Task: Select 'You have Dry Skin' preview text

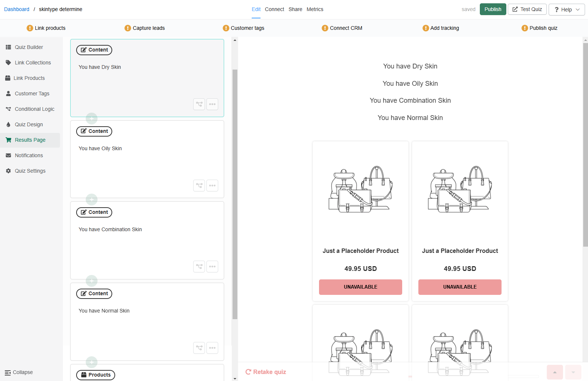Action: [410, 66]
